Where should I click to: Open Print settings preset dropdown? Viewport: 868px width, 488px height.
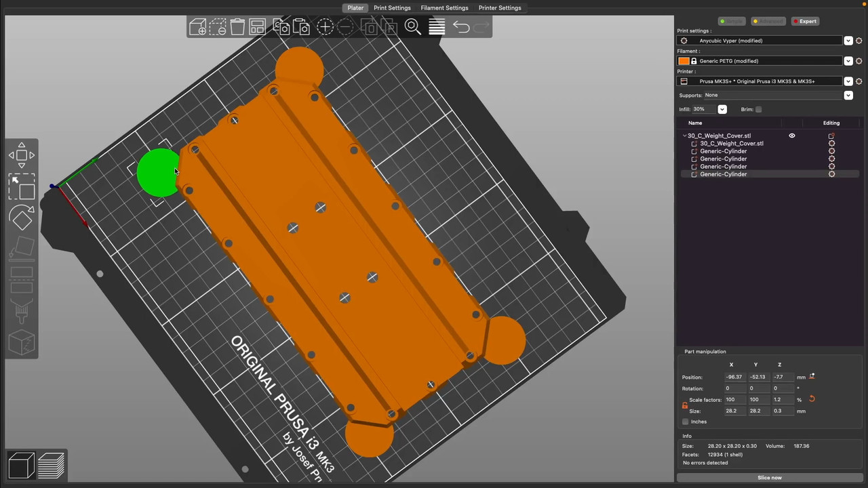848,41
